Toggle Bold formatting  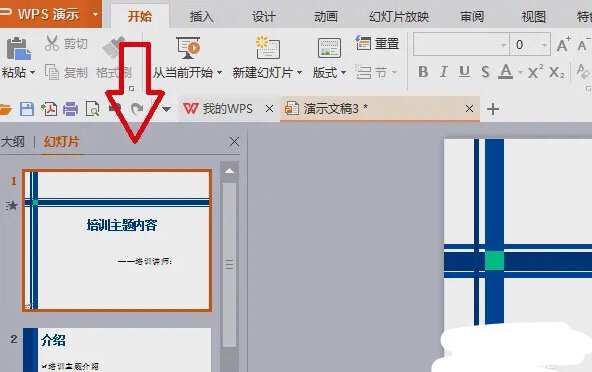tap(423, 72)
